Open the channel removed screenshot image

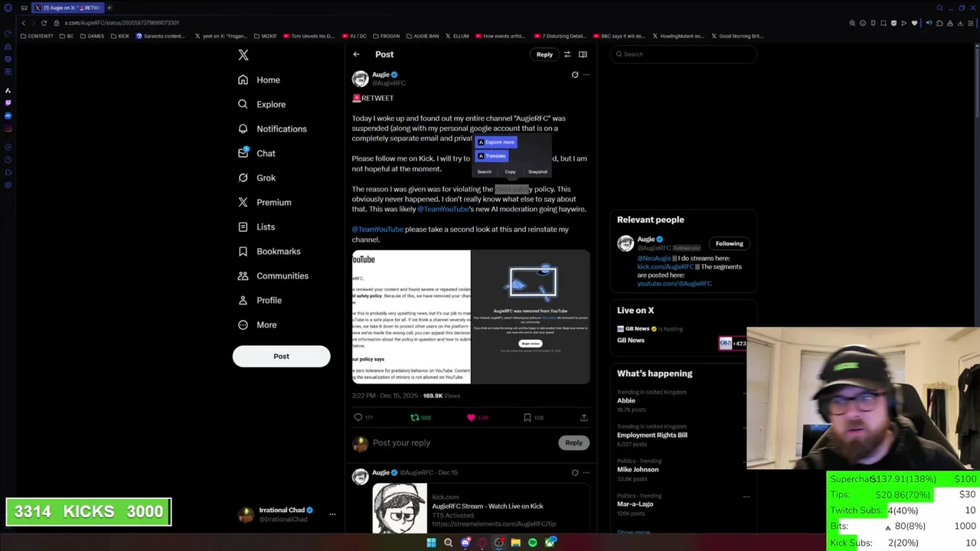coord(531,317)
